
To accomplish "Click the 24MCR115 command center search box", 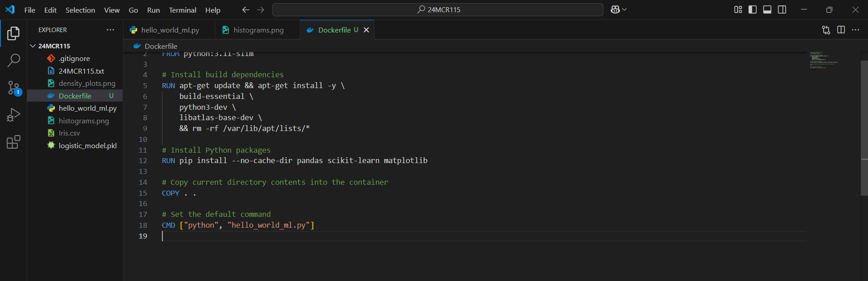I will pyautogui.click(x=438, y=9).
